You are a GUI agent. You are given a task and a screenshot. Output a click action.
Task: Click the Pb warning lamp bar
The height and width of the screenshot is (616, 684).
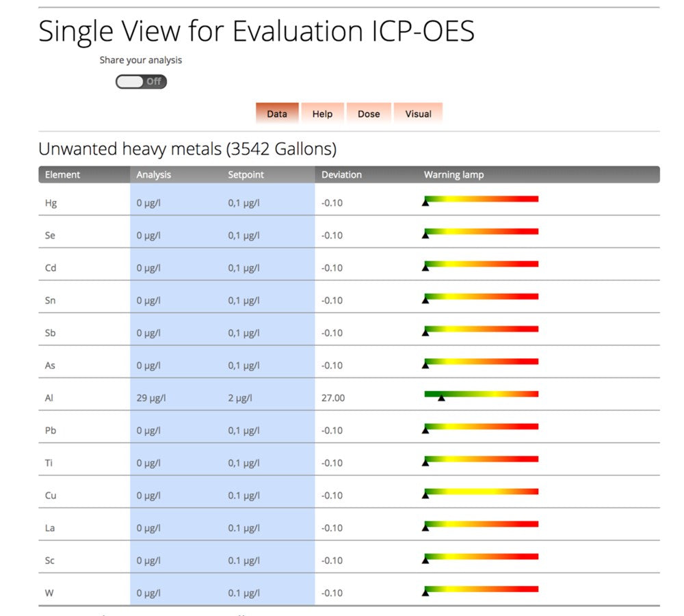pyautogui.click(x=481, y=427)
